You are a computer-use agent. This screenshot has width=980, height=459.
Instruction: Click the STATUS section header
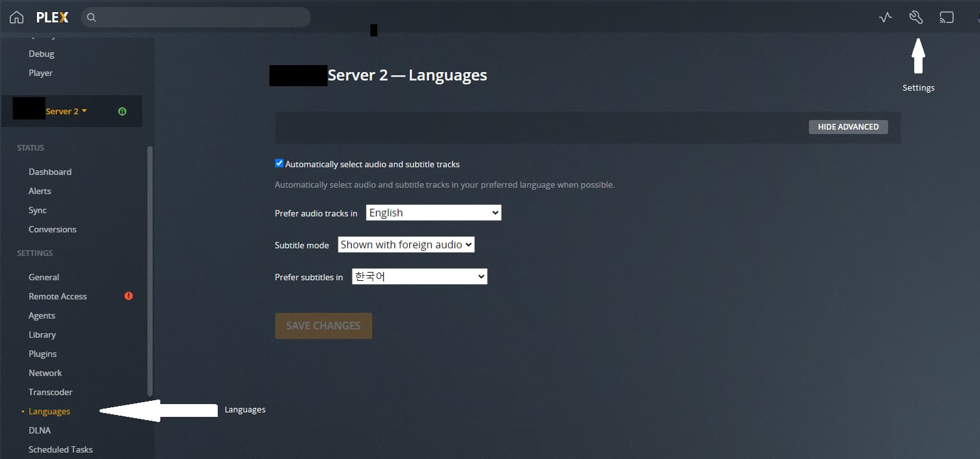pyautogui.click(x=31, y=147)
